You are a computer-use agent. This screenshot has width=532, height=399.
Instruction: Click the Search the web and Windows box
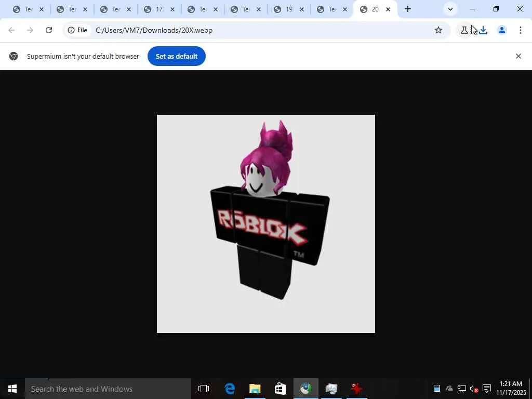tap(108, 389)
